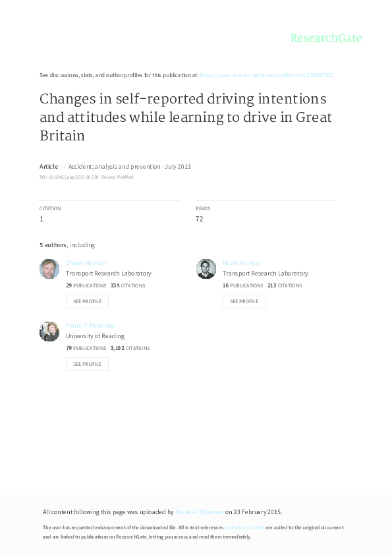392x555 pixels.
Task: Click the DOI source PubMed text
Action: 86,177
